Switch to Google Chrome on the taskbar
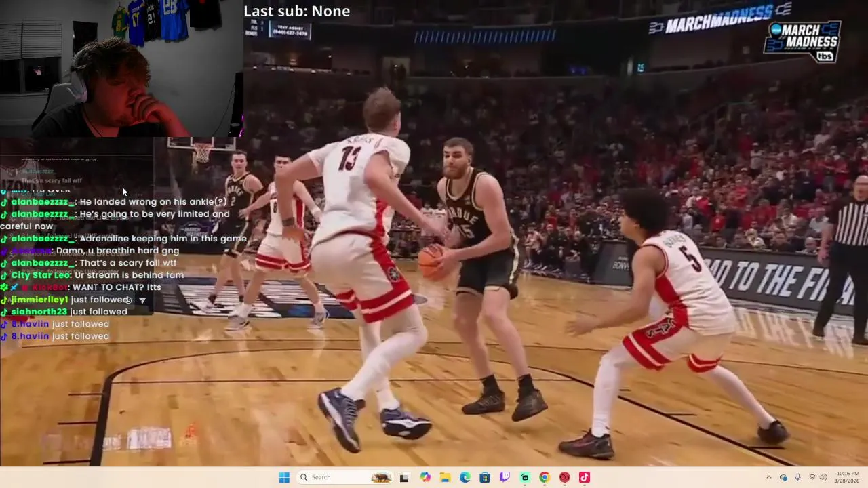 coord(545,477)
